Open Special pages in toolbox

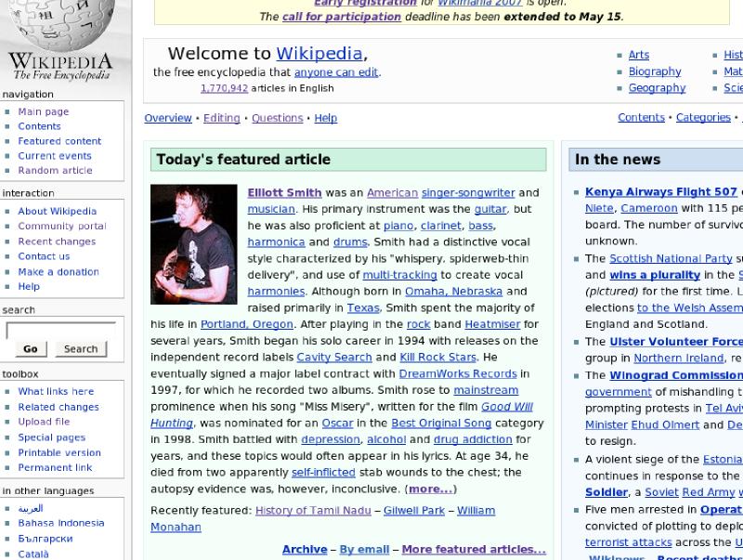[x=52, y=437]
